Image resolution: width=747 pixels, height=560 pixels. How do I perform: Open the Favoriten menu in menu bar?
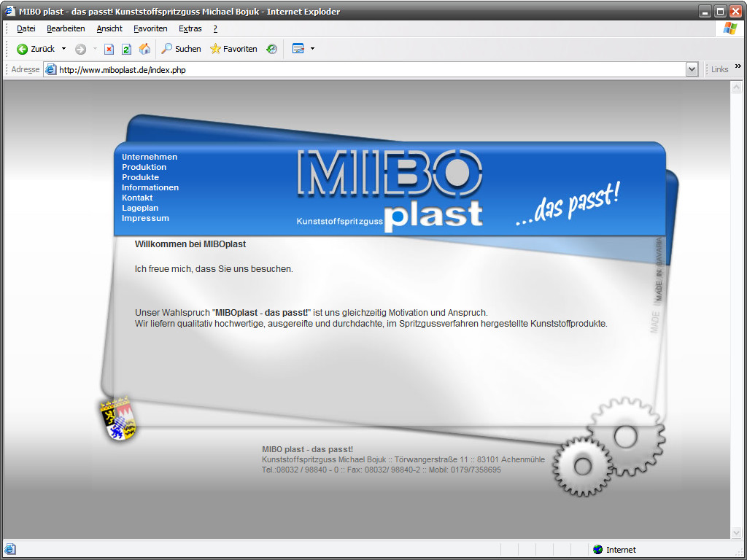click(150, 28)
